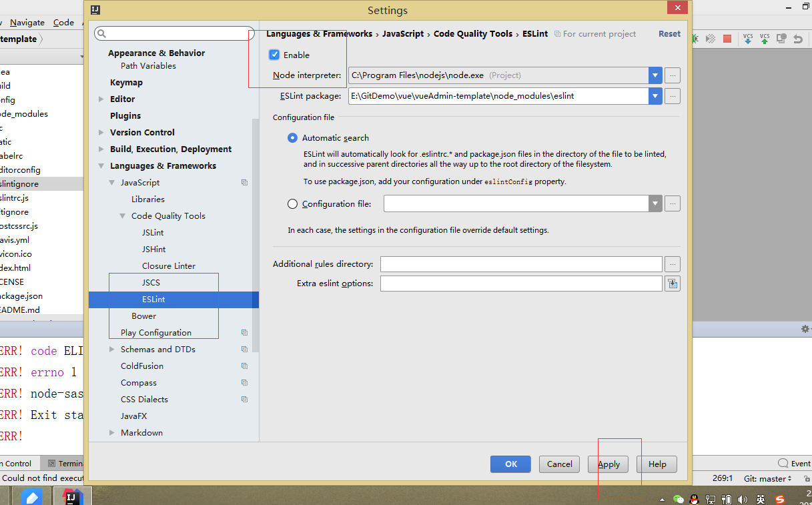Click the Extra eslint options field
The width and height of the screenshot is (812, 505).
[x=521, y=284]
